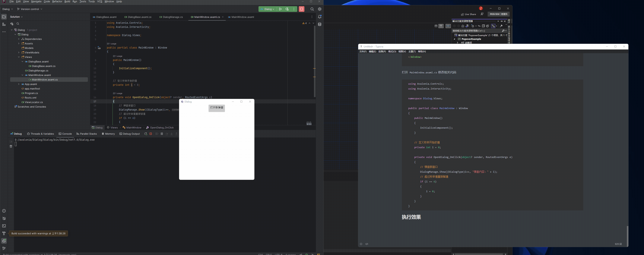Click 打开新弹窗 button in Dialog window

point(217,108)
